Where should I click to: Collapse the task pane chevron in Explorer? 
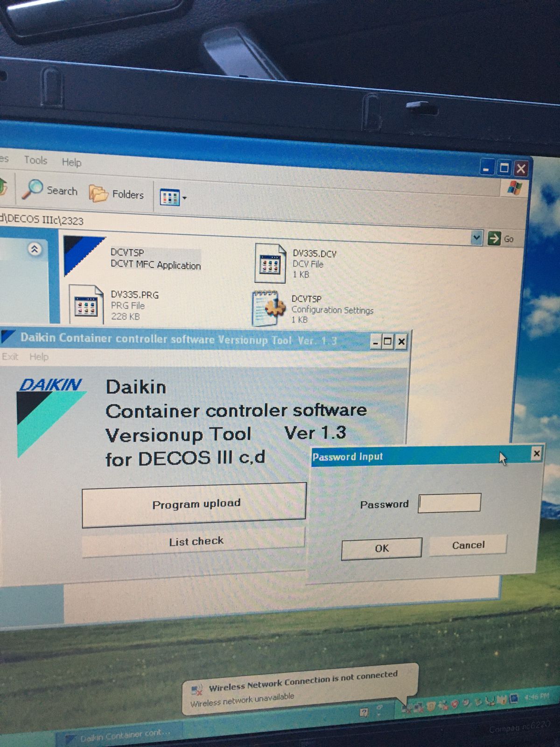pyautogui.click(x=35, y=249)
